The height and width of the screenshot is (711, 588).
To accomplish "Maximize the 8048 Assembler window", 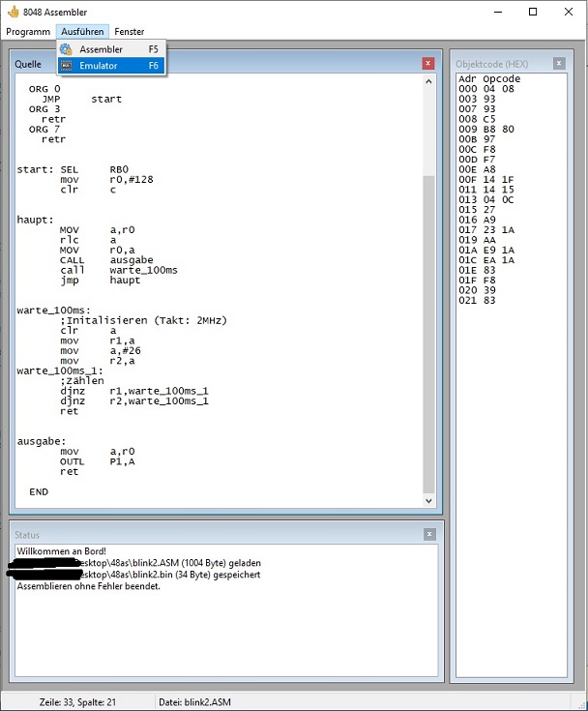I will [x=533, y=13].
